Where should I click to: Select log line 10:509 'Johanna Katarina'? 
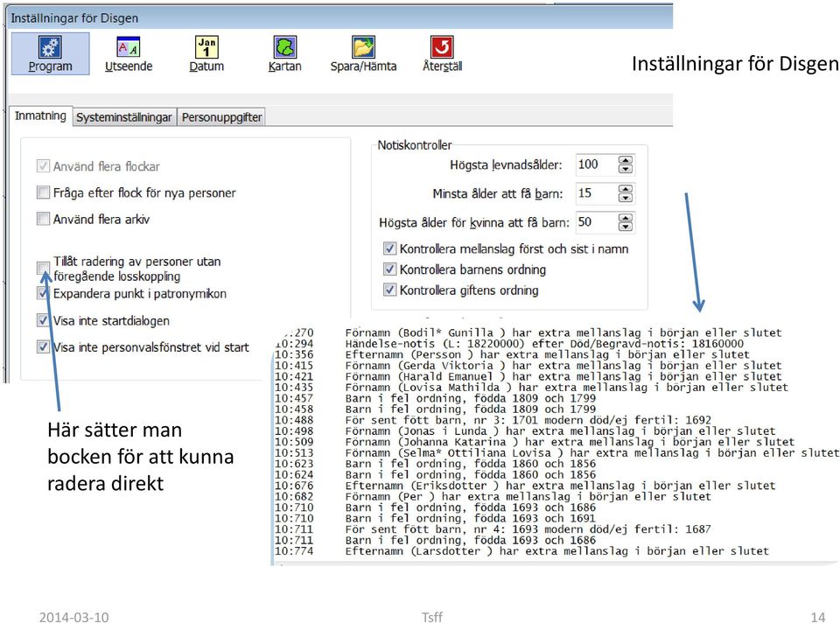tap(534, 442)
